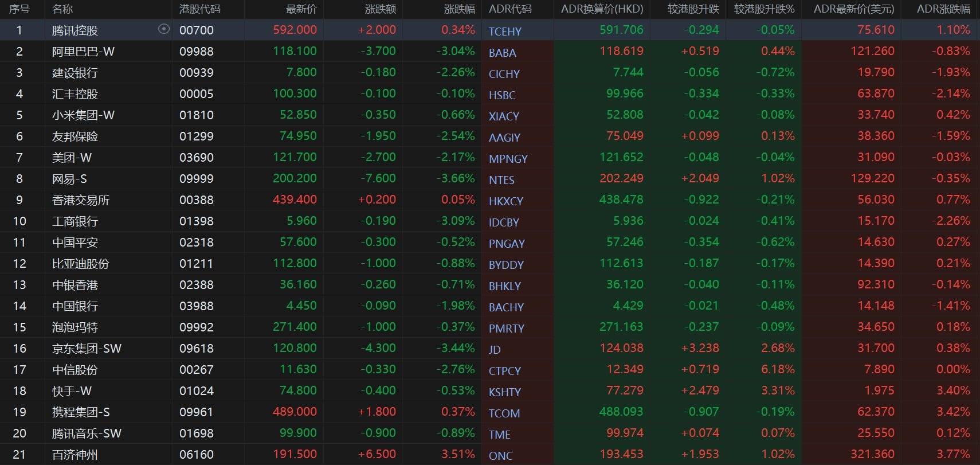Image resolution: width=980 pixels, height=465 pixels.
Task: Select the 友邦保险 stock name
Action: 75,136
